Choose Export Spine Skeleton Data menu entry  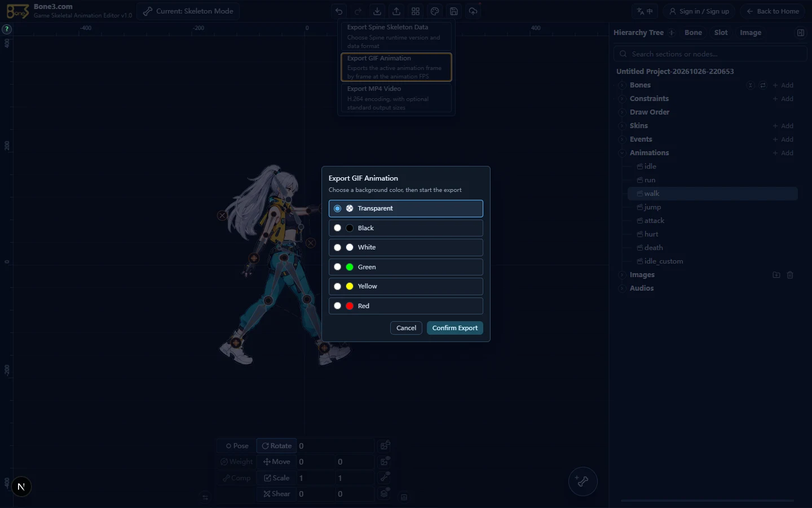coord(396,36)
